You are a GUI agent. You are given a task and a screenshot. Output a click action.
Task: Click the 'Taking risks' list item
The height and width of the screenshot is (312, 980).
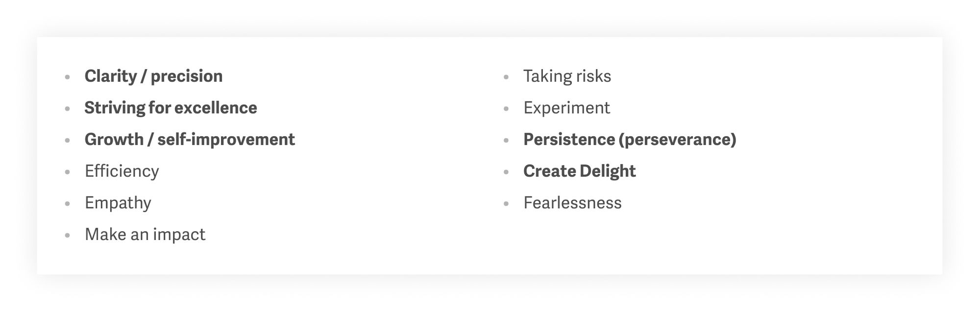click(x=567, y=76)
